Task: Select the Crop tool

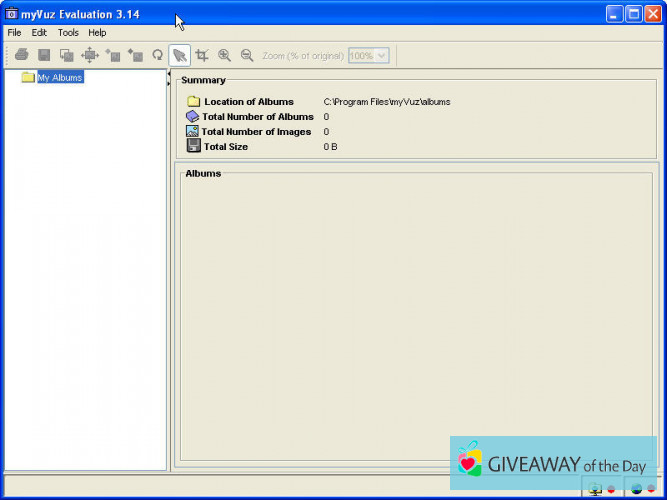Action: (x=202, y=56)
